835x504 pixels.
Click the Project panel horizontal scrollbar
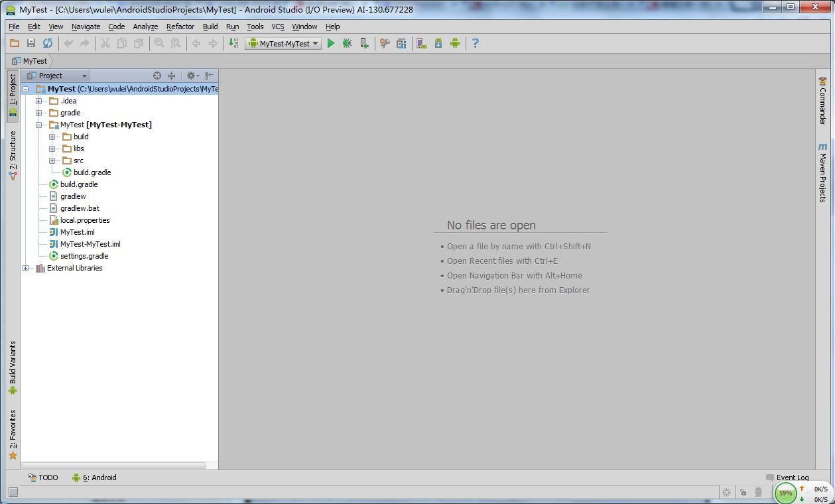coord(113,466)
